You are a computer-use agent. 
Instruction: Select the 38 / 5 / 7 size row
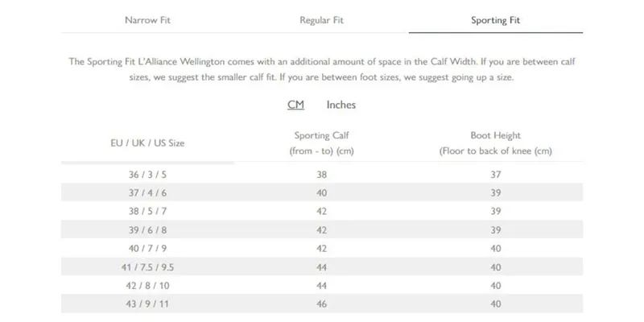pos(322,211)
